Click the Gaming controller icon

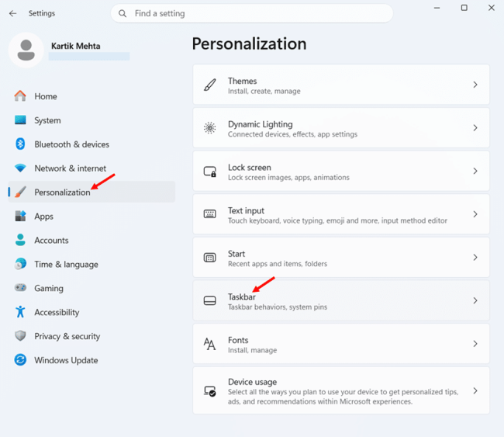coord(20,288)
